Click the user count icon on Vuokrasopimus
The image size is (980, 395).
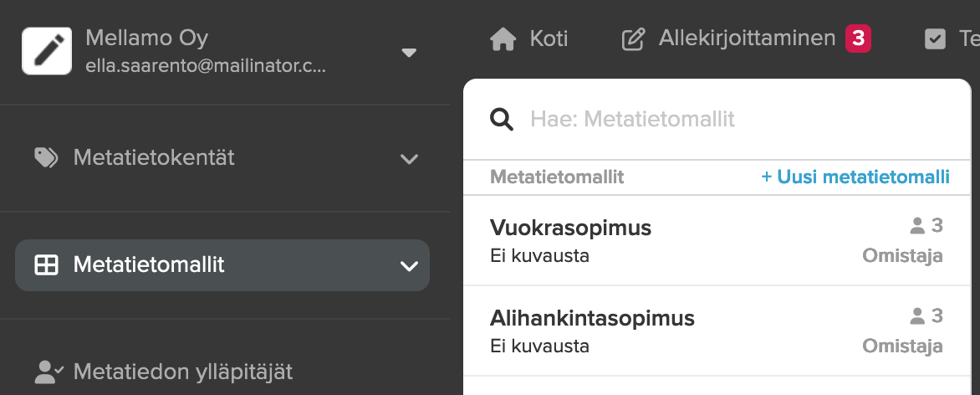coord(917,226)
